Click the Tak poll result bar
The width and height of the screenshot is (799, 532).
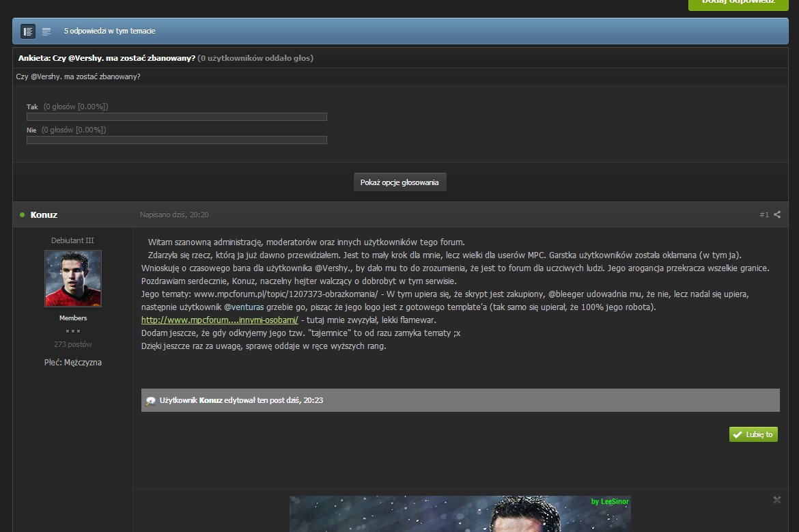pos(177,117)
